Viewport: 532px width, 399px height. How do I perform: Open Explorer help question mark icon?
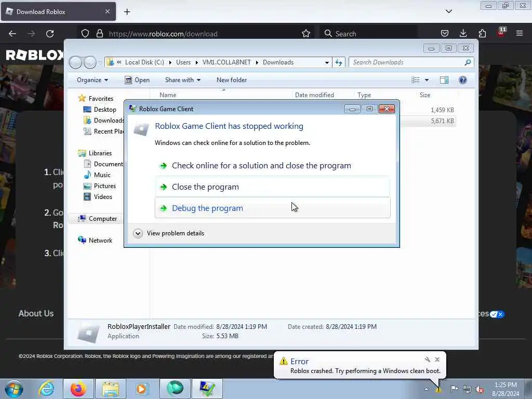point(463,80)
